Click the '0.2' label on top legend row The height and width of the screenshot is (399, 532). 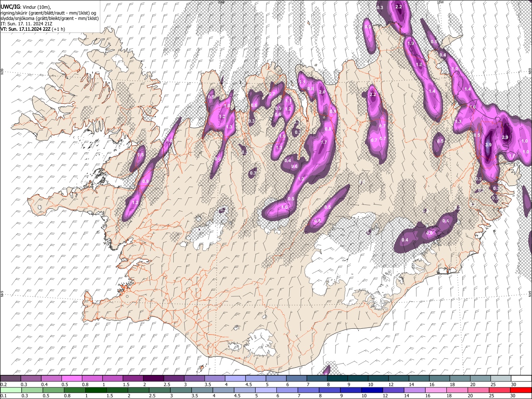(3, 384)
